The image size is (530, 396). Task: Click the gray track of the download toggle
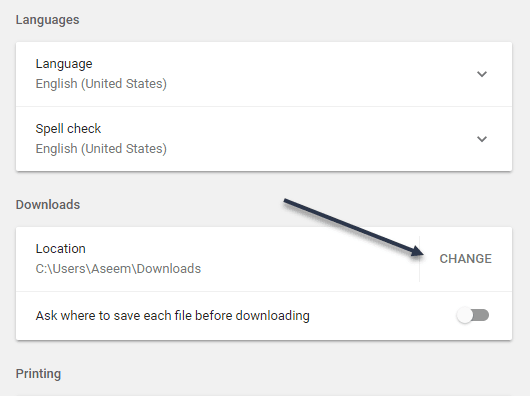coord(481,315)
